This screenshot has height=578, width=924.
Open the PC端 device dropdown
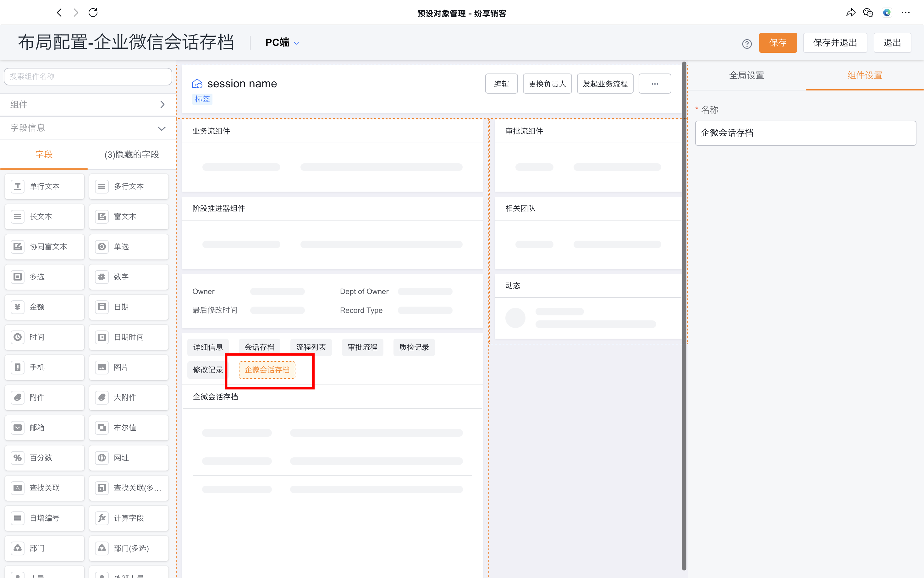point(282,43)
